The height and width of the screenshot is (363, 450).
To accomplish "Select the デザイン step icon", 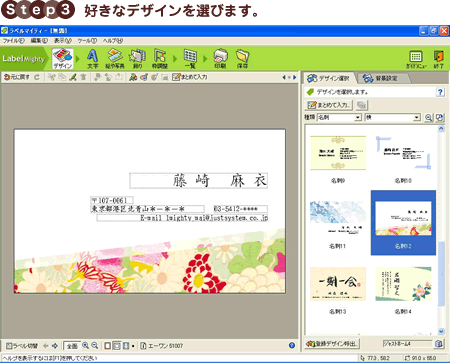I will point(62,59).
